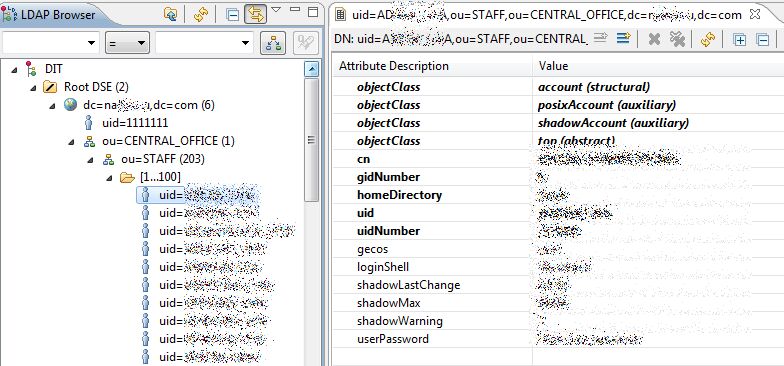The width and height of the screenshot is (784, 366).
Task: Open the '=' operator dropdown
Action: point(128,43)
